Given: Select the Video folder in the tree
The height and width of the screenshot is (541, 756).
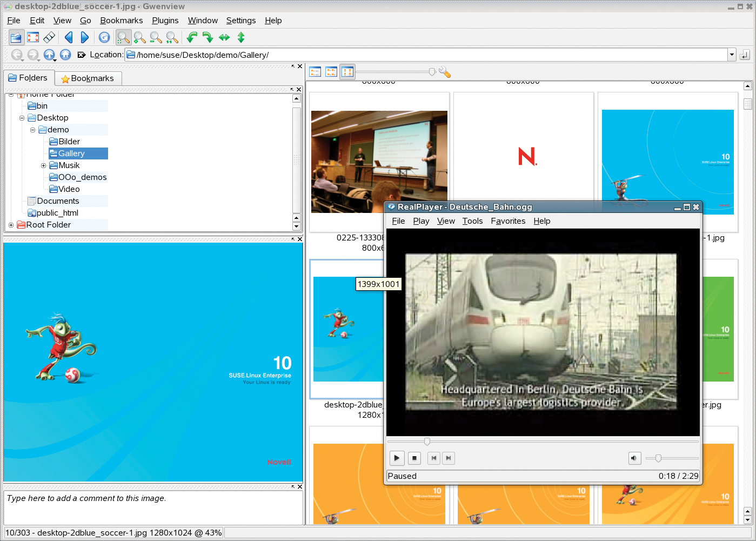Looking at the screenshot, I should (x=65, y=189).
